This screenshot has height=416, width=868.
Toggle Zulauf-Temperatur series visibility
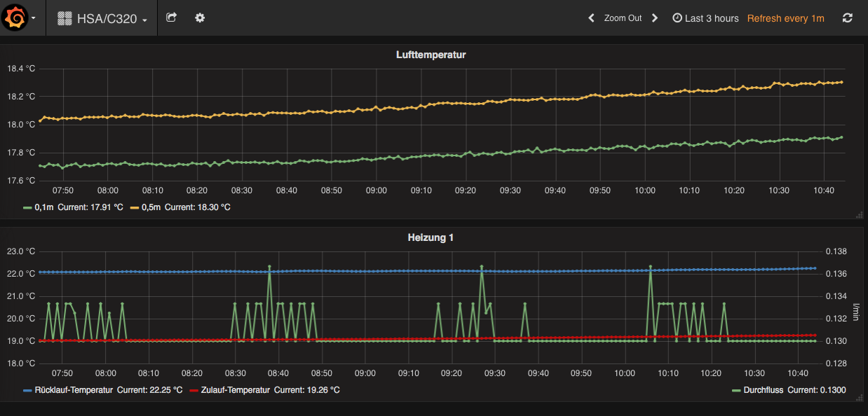(x=234, y=390)
